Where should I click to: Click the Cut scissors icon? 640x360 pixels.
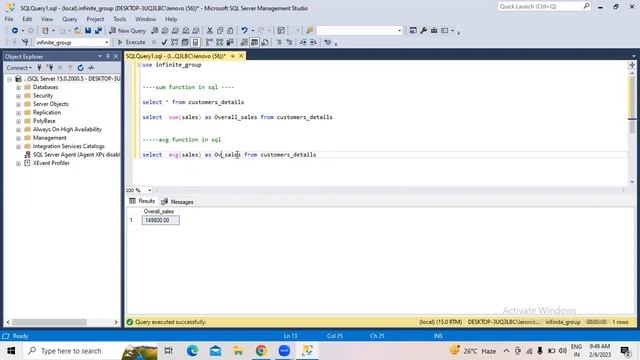point(210,31)
